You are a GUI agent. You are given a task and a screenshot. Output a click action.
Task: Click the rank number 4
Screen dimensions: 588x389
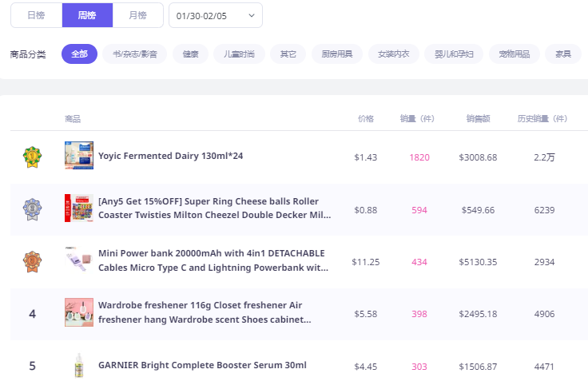click(x=32, y=314)
